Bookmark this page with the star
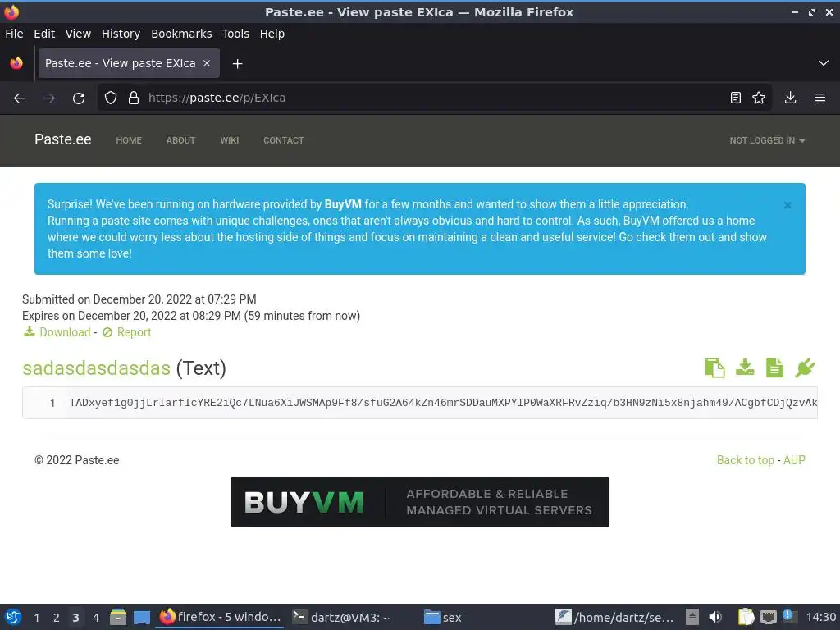 (759, 98)
